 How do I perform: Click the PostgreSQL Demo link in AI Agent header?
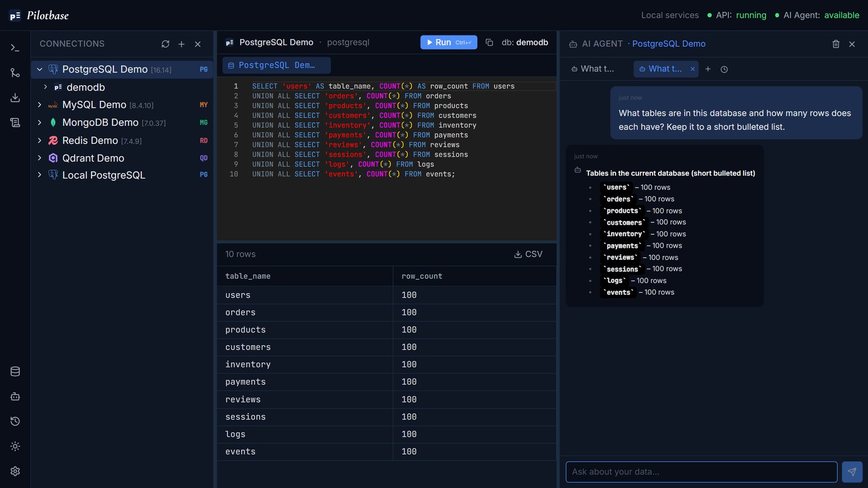669,44
